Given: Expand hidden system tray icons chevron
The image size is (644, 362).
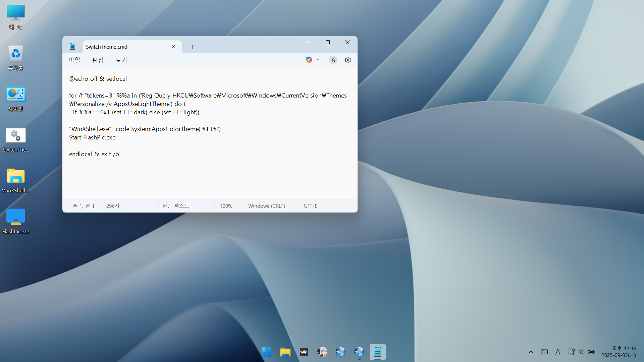Looking at the screenshot, I should click(531, 352).
